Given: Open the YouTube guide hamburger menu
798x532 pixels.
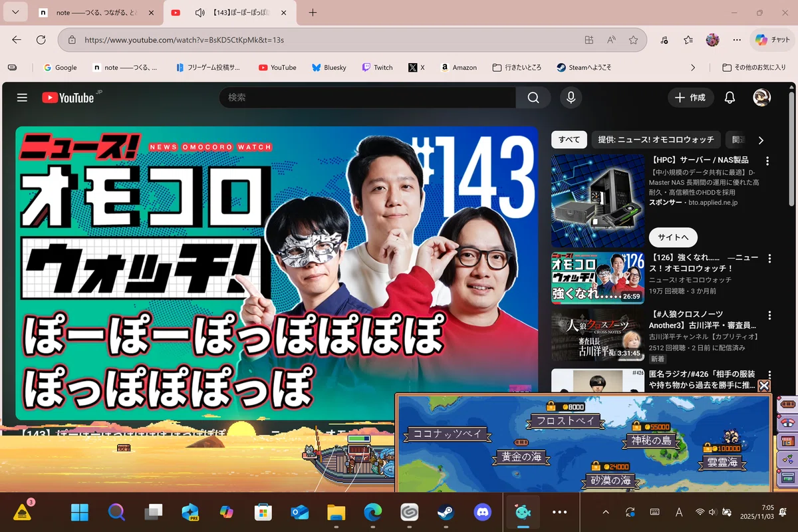Looking at the screenshot, I should tap(22, 98).
